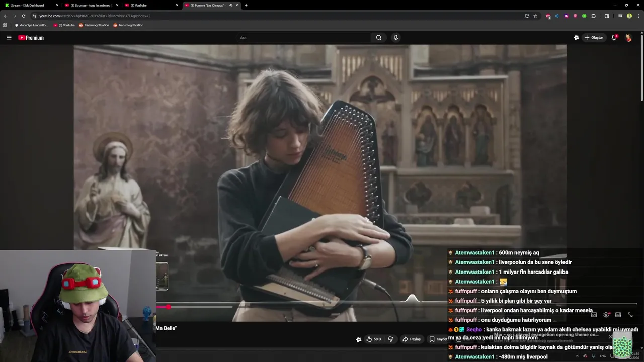
Task: Dislike the video
Action: tap(391, 339)
